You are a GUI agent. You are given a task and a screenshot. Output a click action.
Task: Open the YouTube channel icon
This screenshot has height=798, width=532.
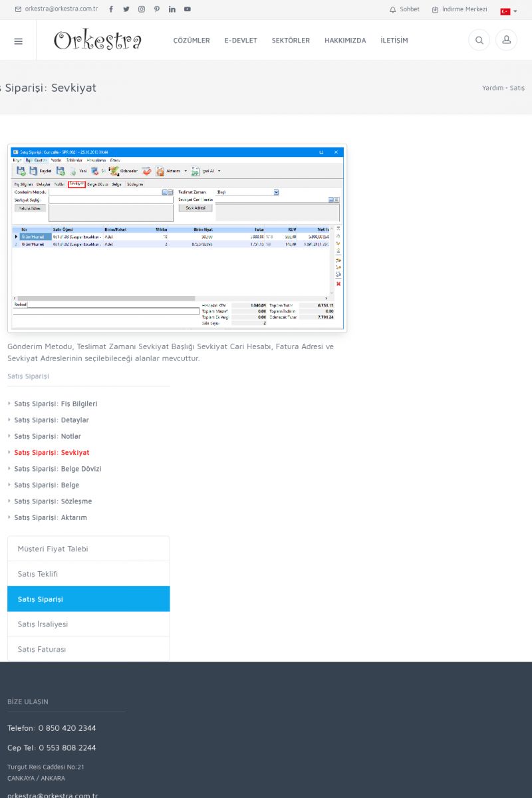[x=188, y=9]
